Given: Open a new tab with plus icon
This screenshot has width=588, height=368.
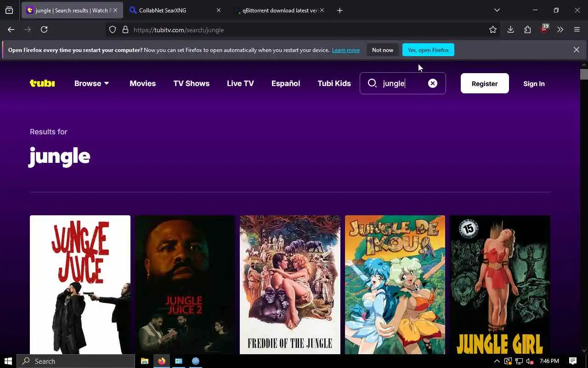Looking at the screenshot, I should (x=339, y=10).
